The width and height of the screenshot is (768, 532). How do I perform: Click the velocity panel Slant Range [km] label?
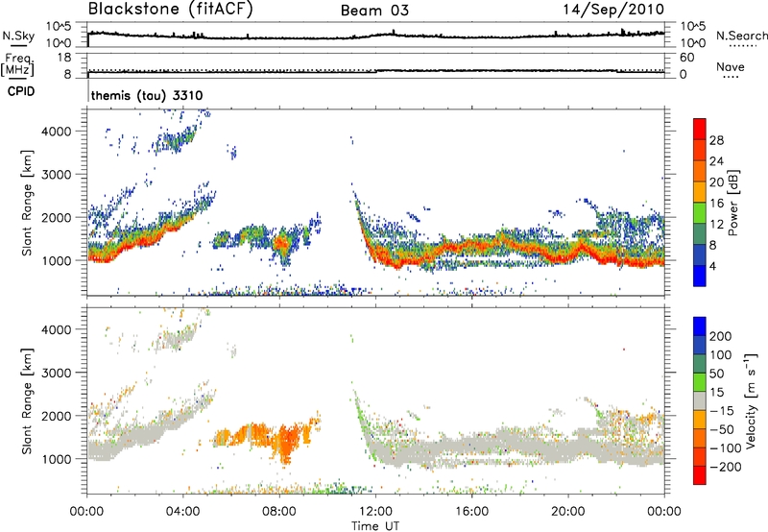click(x=27, y=400)
